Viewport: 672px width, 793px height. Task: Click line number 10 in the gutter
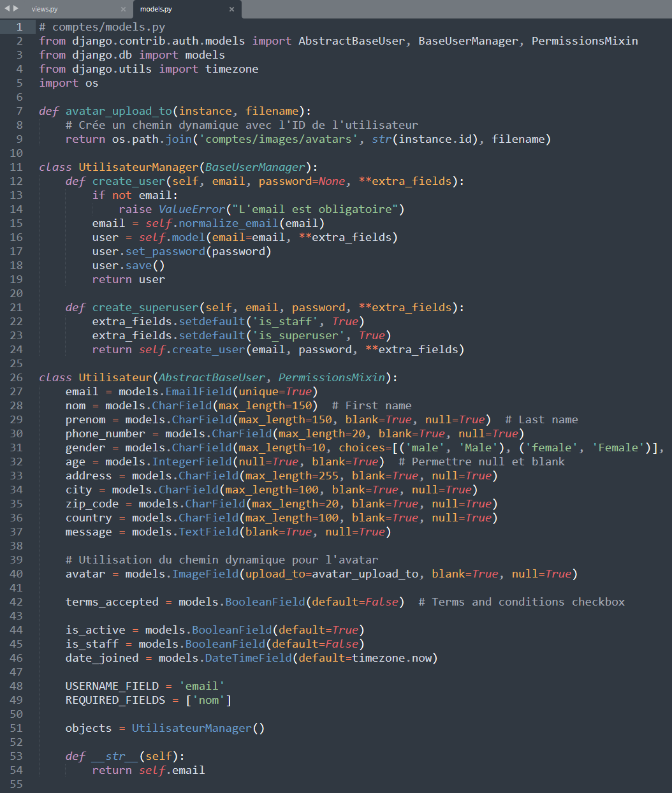[x=16, y=153]
